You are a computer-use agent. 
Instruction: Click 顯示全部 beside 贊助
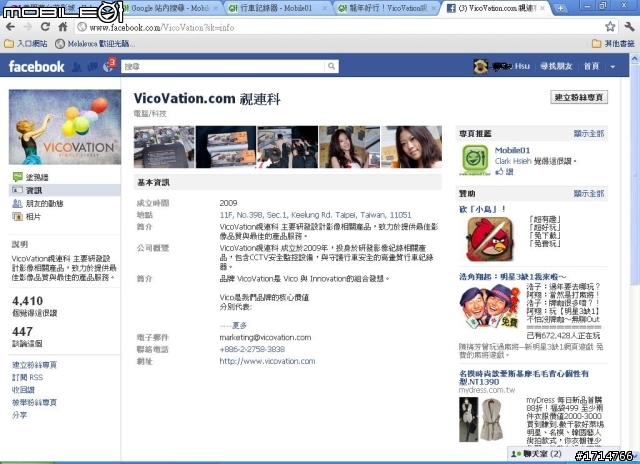[589, 193]
